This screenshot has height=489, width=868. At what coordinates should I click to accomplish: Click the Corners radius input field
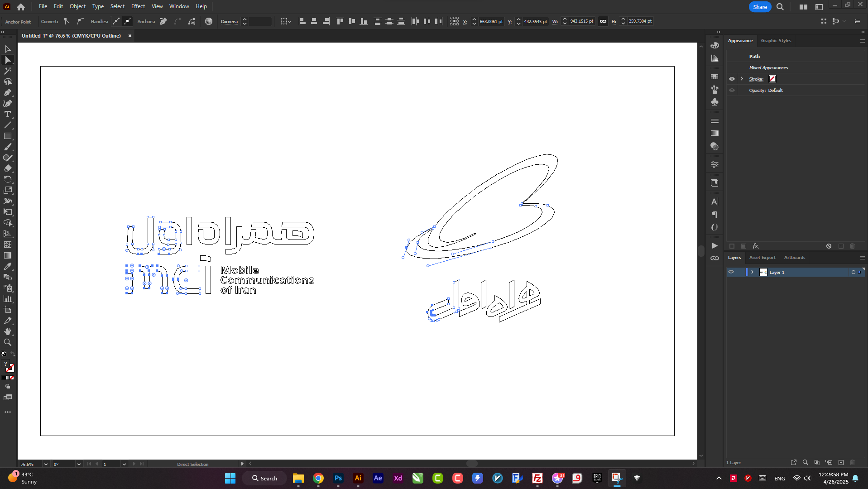pos(260,21)
